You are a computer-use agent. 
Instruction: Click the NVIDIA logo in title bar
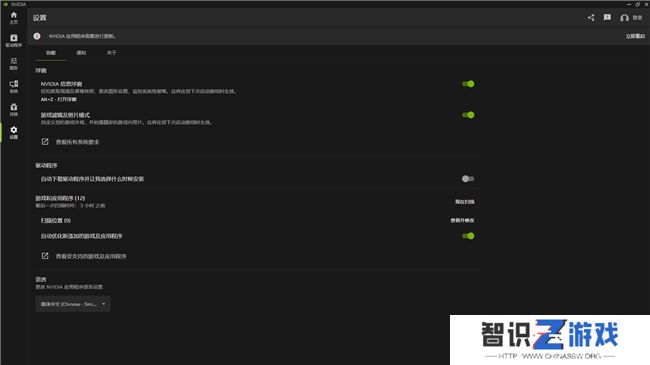point(5,4)
